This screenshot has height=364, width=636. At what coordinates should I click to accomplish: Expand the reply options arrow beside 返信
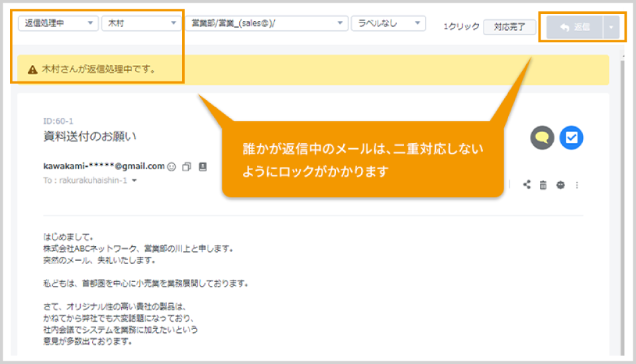point(611,27)
